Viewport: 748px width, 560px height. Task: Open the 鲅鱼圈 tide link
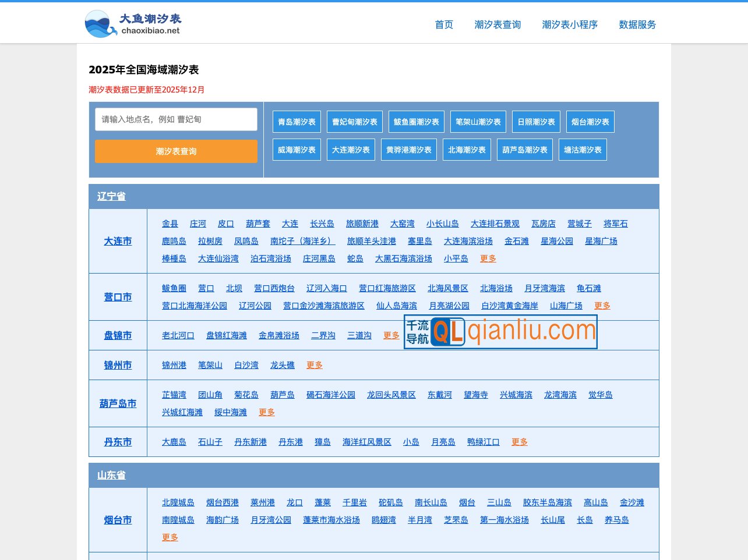pos(174,288)
